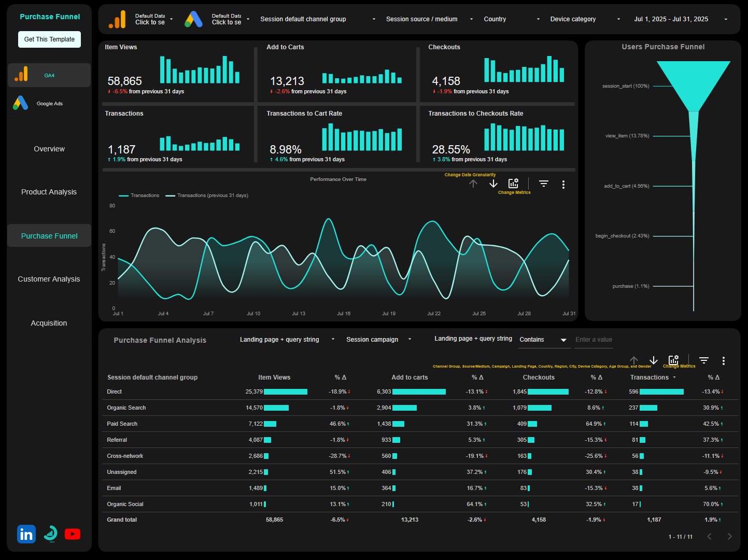748x560 pixels.
Task: Click the Enter a value input field
Action: [594, 340]
